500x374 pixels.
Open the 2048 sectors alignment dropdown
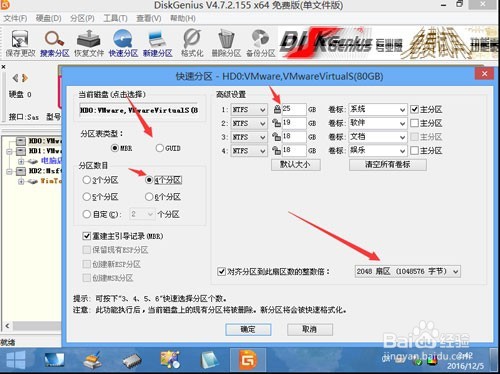pyautogui.click(x=407, y=272)
